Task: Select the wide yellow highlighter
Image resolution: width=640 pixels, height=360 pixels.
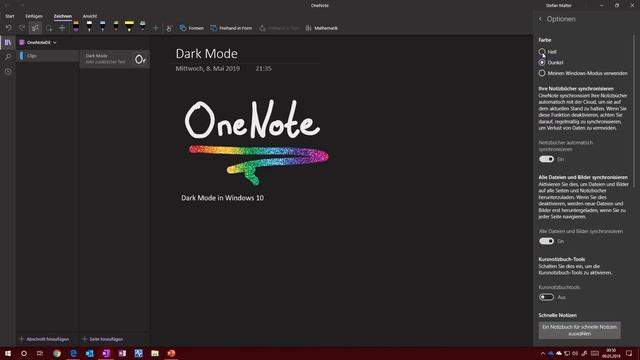Action: click(x=129, y=27)
